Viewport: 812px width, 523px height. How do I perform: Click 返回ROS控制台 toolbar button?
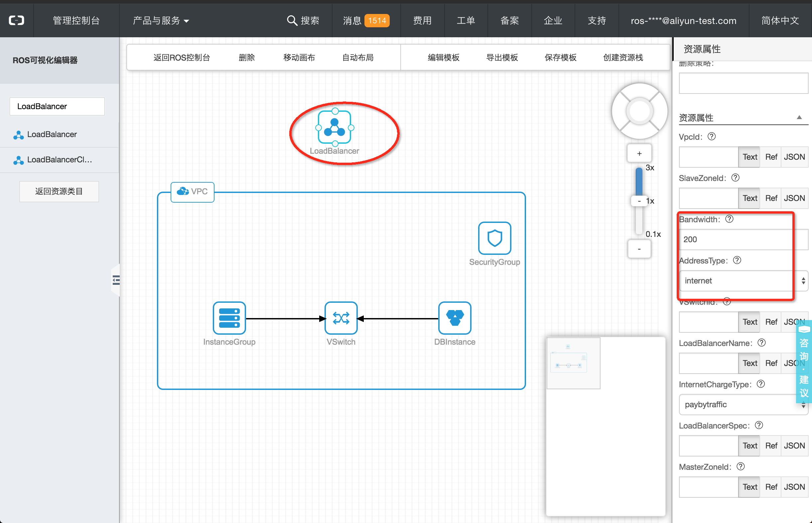tap(182, 58)
